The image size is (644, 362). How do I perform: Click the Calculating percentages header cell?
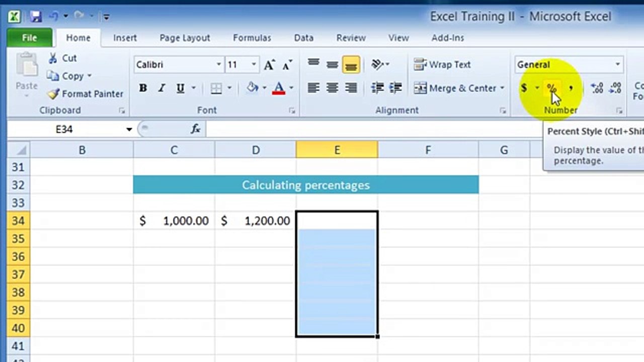(x=306, y=185)
